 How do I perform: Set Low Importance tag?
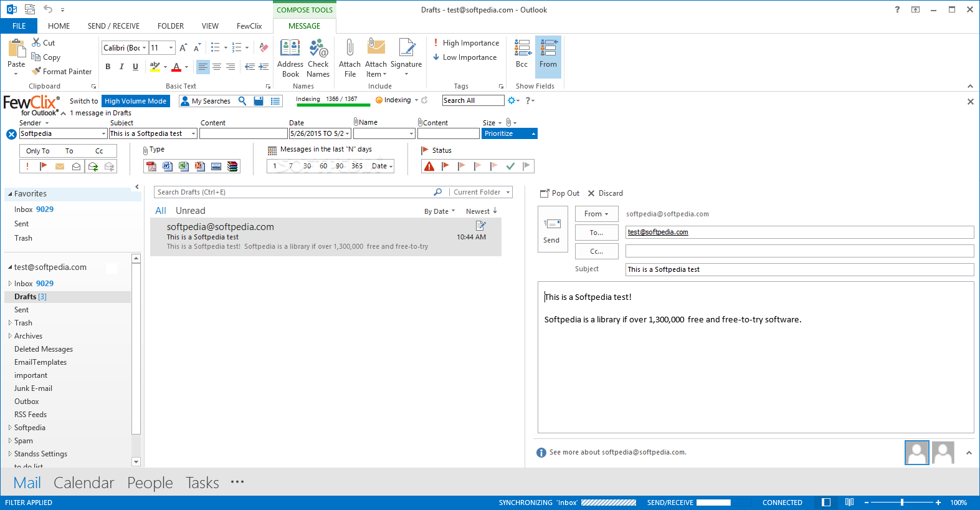465,57
